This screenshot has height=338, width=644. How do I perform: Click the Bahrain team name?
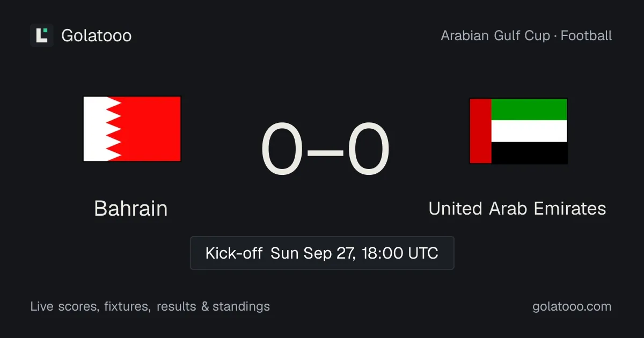[x=131, y=208]
